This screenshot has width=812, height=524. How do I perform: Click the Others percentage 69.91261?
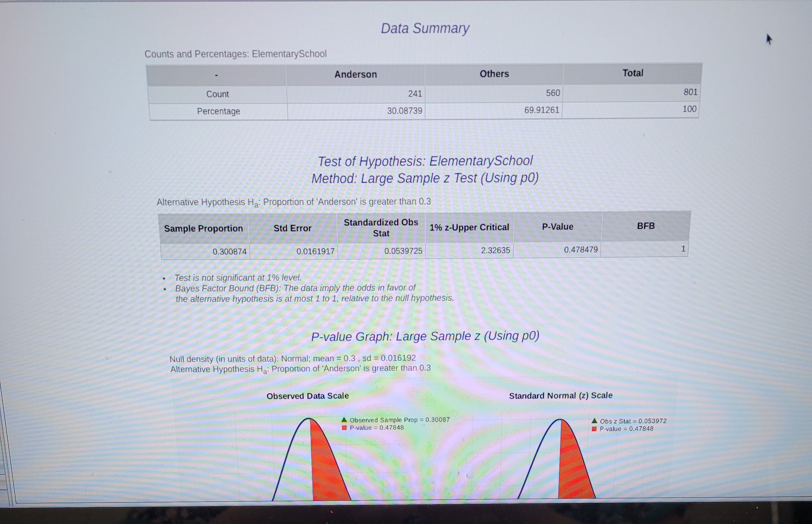click(x=542, y=110)
